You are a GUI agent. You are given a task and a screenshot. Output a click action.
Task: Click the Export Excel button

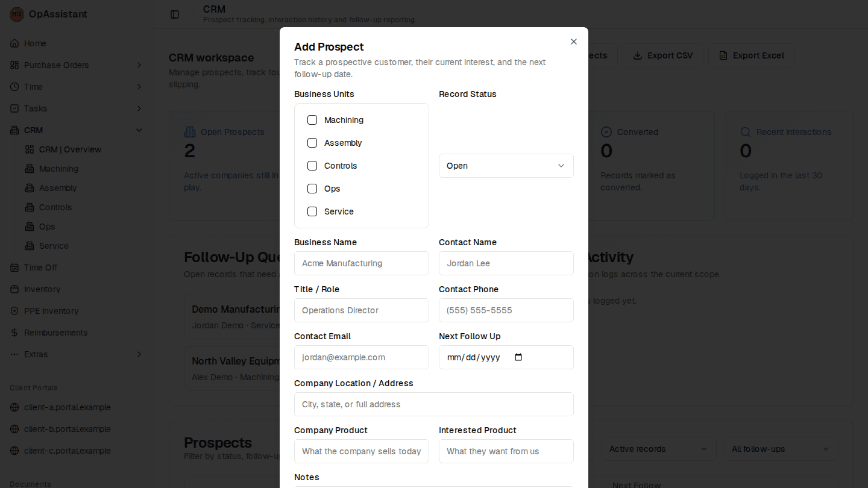(751, 55)
